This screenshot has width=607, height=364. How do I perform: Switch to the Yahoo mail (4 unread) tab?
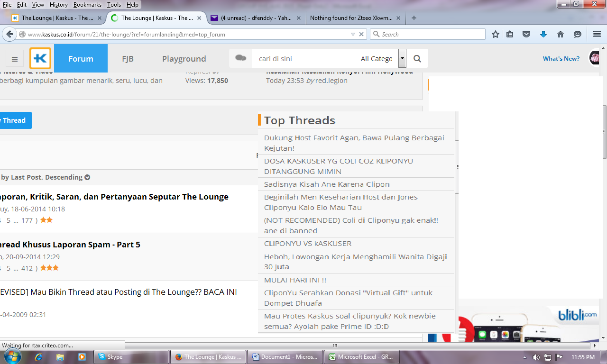point(256,18)
